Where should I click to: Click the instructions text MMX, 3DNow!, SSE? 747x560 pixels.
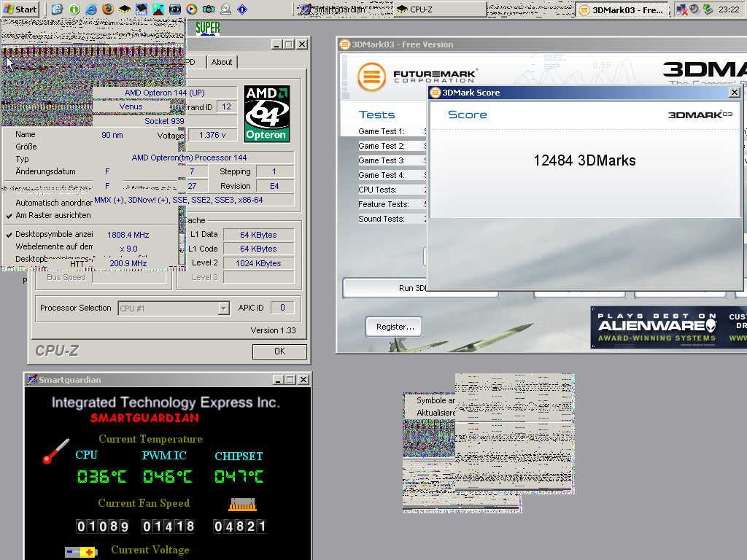point(179,200)
